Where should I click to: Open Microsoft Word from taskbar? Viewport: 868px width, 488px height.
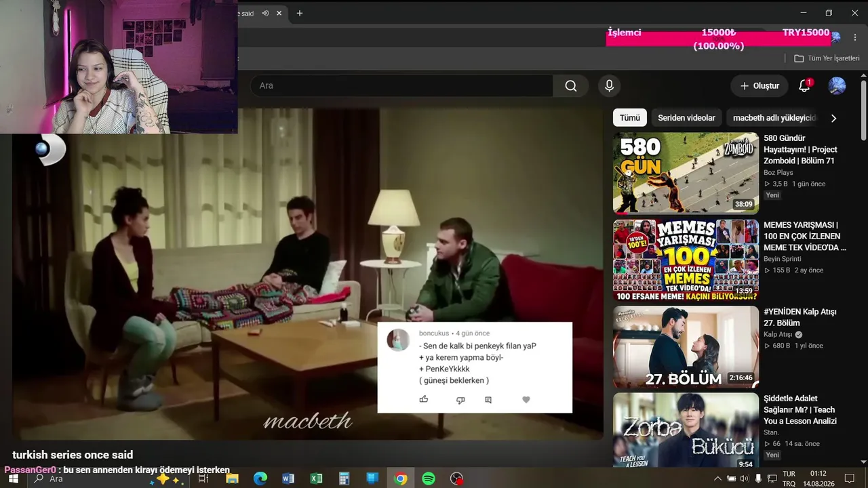click(288, 479)
